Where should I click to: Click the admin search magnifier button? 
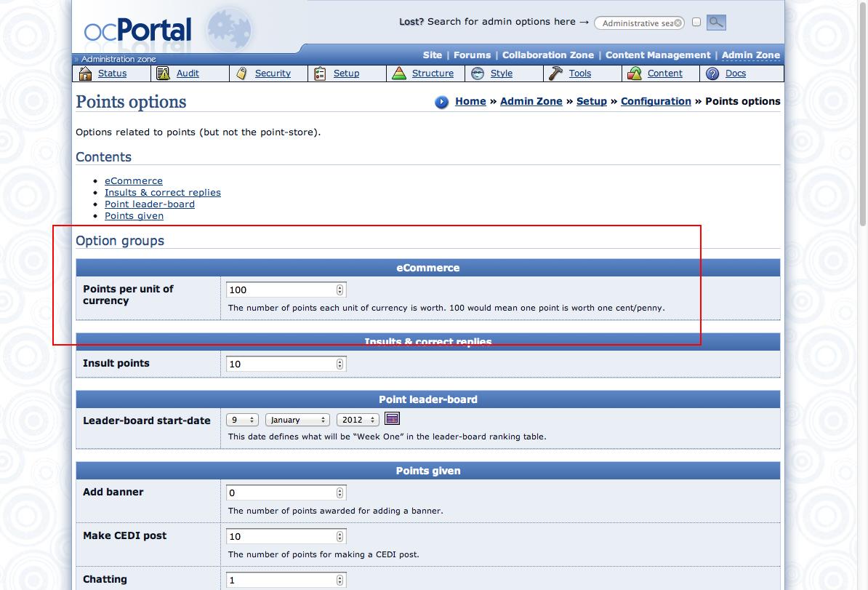pos(716,23)
